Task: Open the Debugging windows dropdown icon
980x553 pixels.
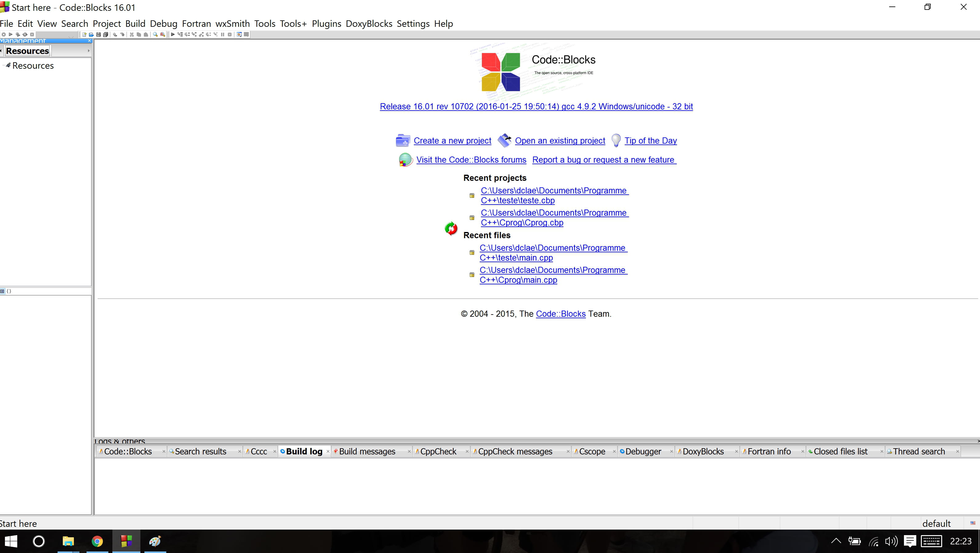Action: click(x=239, y=35)
